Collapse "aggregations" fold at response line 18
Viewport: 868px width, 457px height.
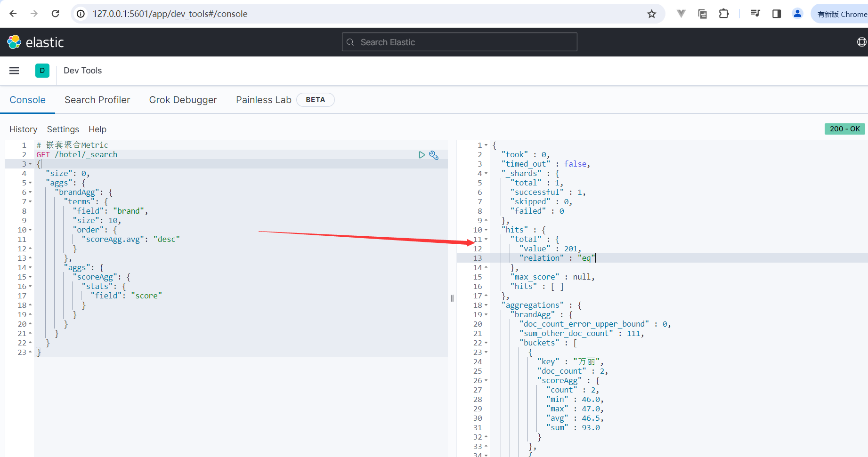click(x=486, y=305)
